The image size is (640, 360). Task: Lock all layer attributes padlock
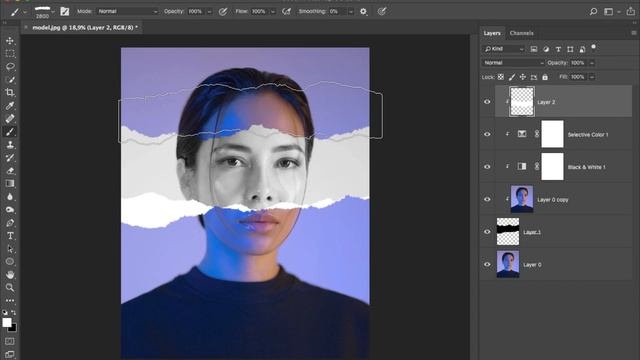pos(544,77)
